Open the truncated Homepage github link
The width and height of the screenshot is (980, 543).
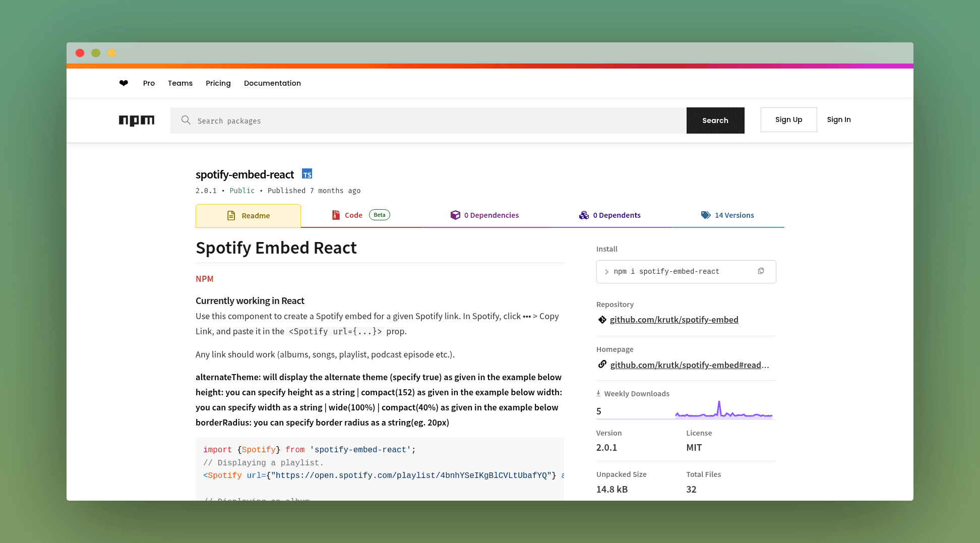point(690,365)
